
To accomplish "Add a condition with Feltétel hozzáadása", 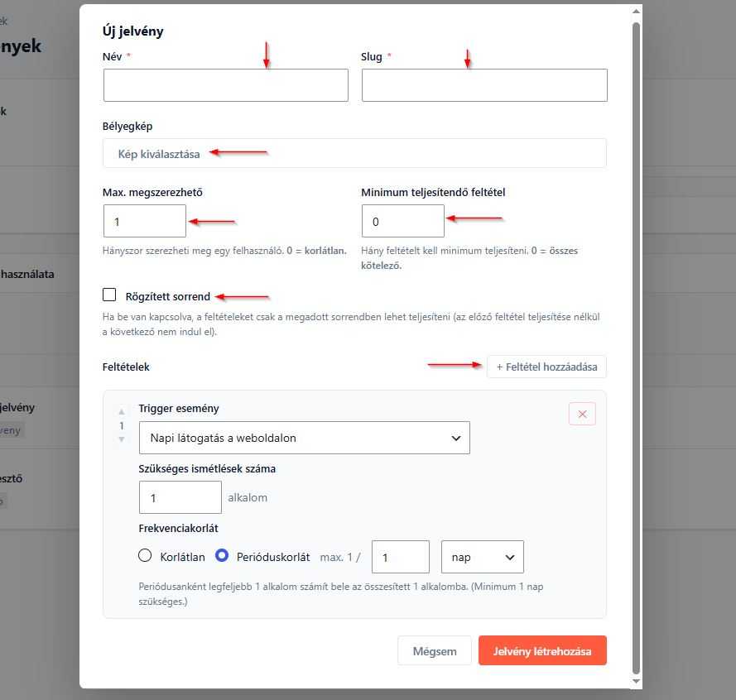I will [x=547, y=367].
